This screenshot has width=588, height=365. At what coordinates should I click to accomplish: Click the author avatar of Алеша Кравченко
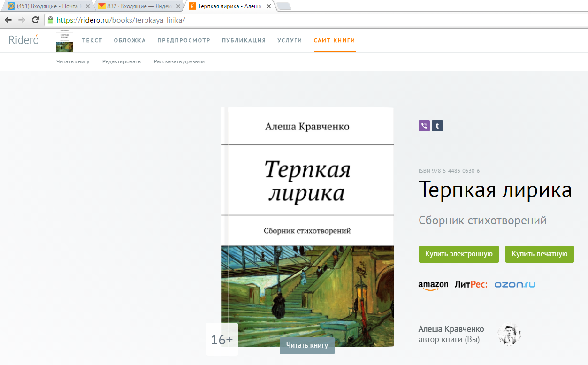[x=509, y=334]
